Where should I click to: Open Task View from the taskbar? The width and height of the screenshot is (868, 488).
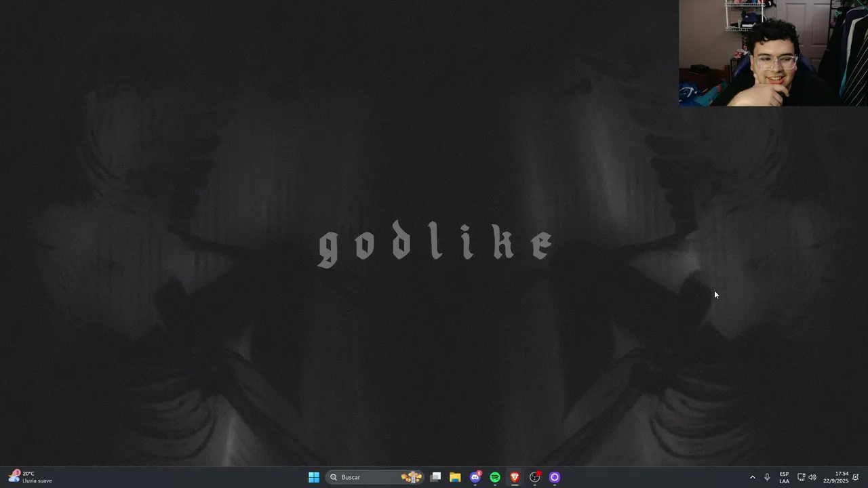[436, 477]
